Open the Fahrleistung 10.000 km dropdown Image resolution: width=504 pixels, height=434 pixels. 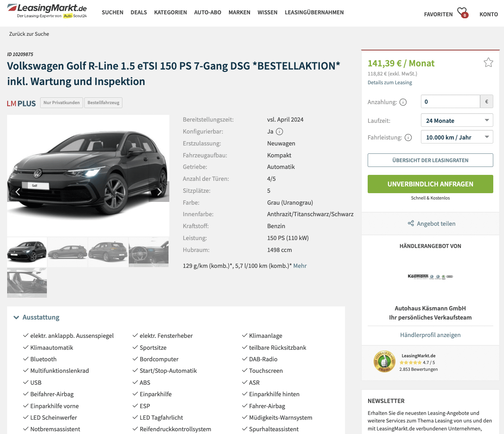pos(457,137)
